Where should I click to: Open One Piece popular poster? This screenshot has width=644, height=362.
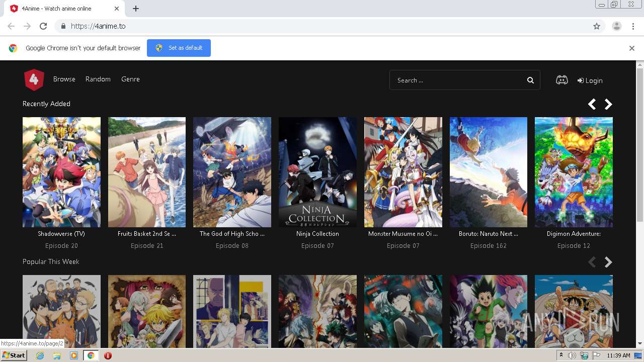[x=574, y=311]
